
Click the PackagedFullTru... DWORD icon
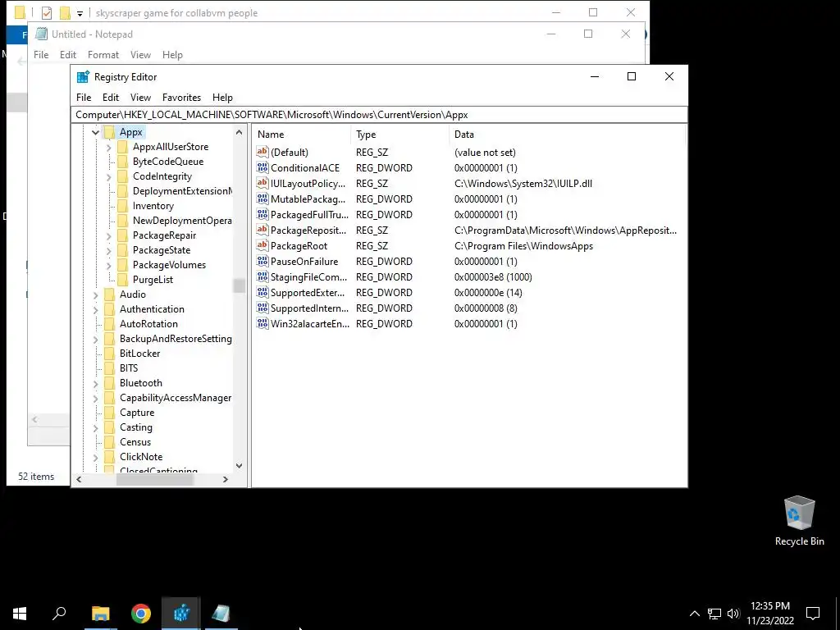pyautogui.click(x=262, y=214)
